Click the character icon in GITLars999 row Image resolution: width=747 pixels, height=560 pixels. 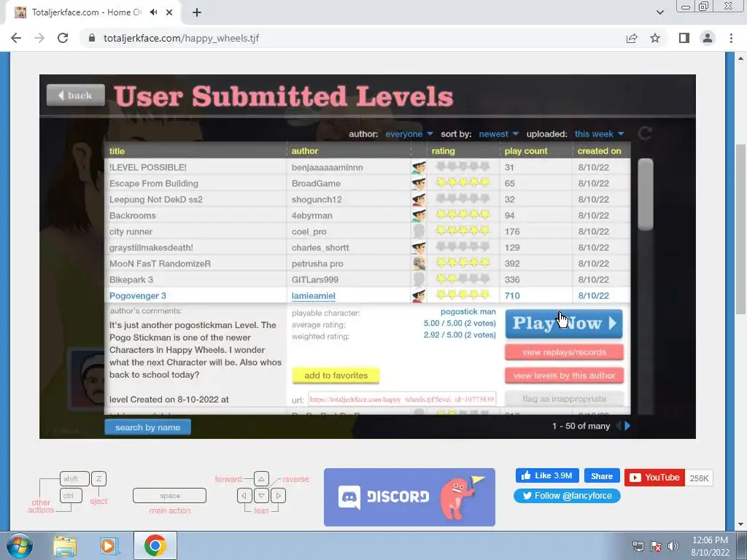pos(419,279)
